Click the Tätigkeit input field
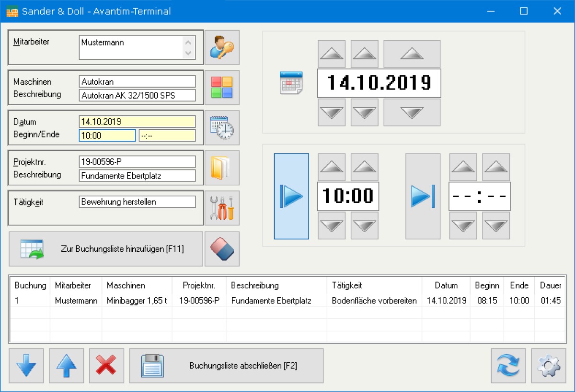The image size is (575, 392). (x=137, y=202)
